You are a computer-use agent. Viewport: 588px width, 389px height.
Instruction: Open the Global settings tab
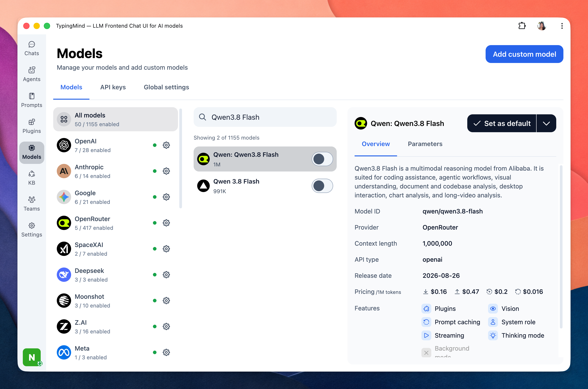166,87
